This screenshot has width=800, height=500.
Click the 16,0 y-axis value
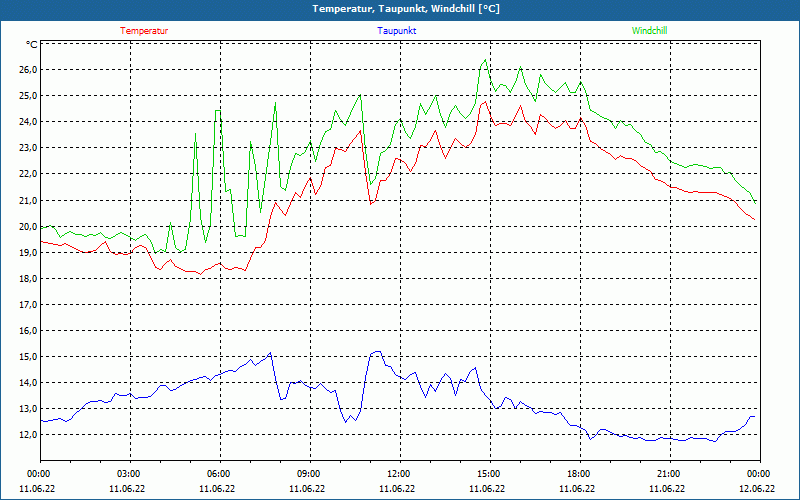28,330
